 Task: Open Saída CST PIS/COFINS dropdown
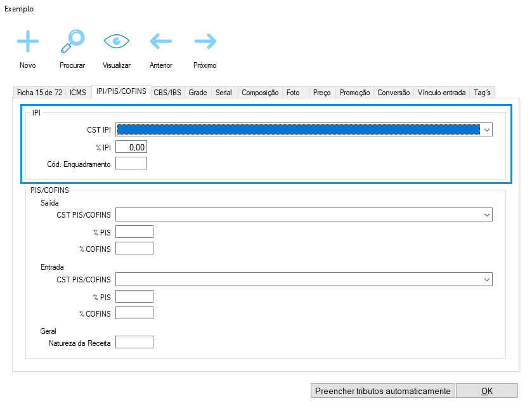(x=486, y=215)
